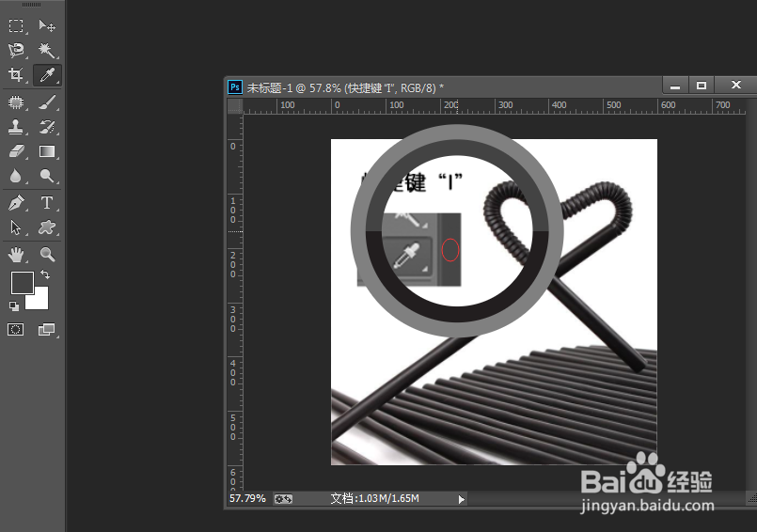Select the Brush tool

click(47, 102)
